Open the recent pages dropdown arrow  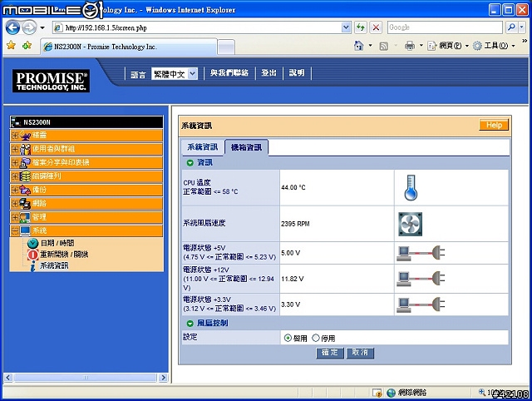(x=42, y=27)
